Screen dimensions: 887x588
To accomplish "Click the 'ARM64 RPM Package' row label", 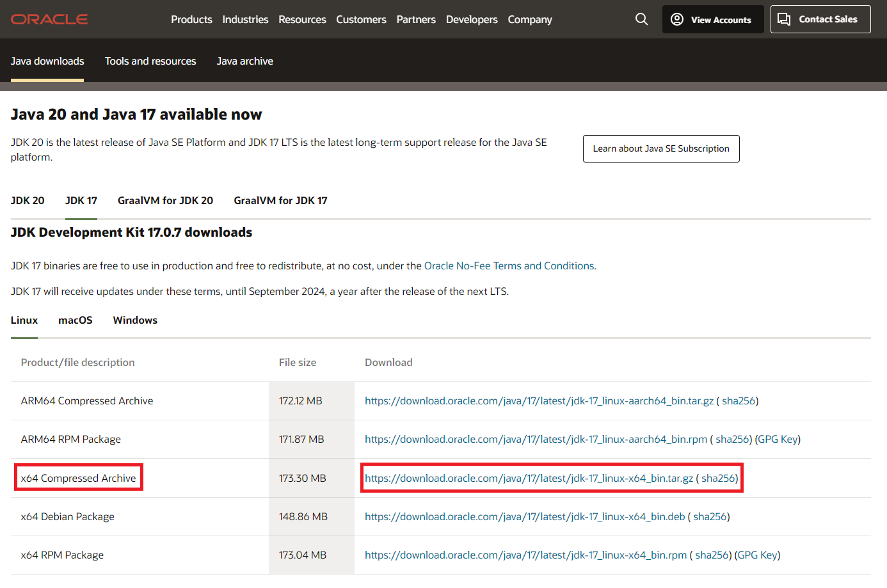I will pos(70,439).
